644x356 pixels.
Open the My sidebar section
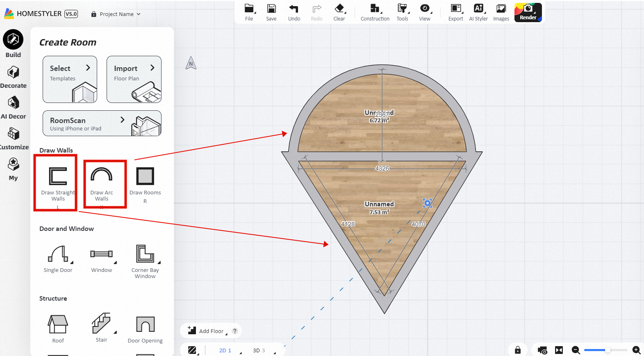coord(13,169)
